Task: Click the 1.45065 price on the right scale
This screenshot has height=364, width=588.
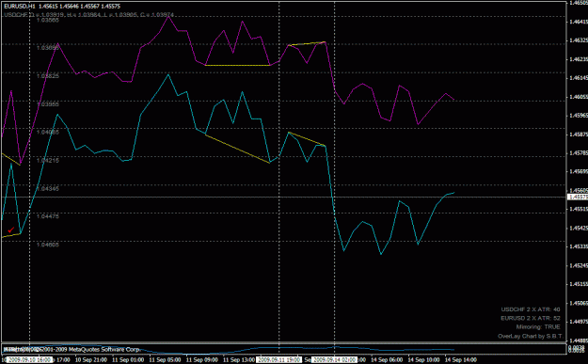Action: pos(579,303)
